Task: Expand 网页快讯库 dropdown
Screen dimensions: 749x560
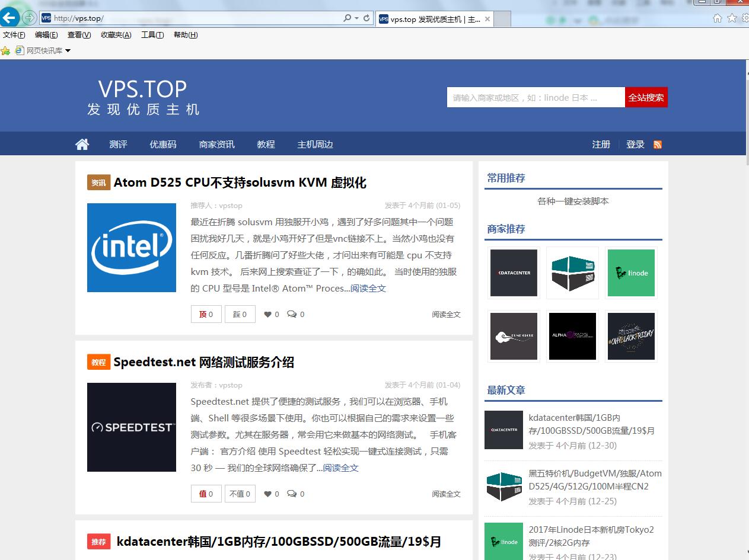Action: point(67,51)
